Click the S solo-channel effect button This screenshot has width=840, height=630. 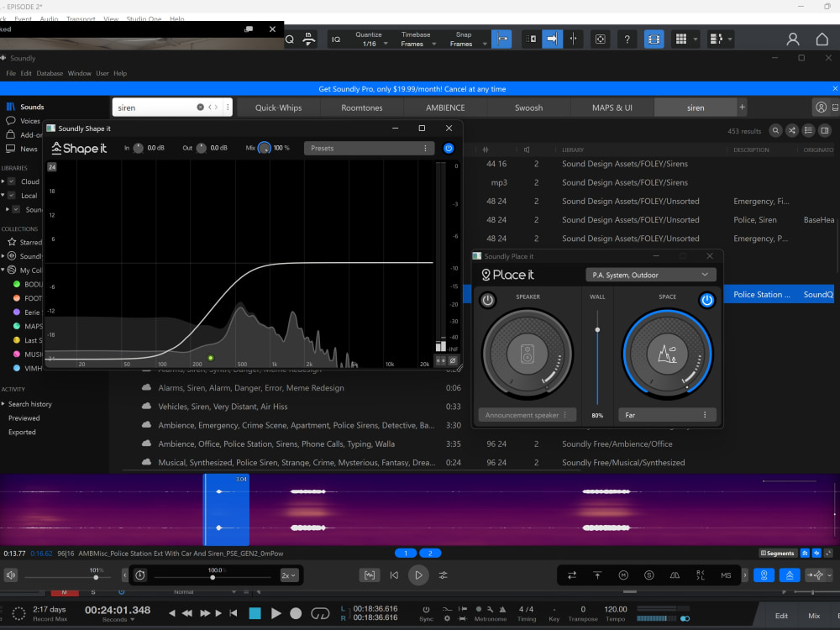tap(648, 575)
